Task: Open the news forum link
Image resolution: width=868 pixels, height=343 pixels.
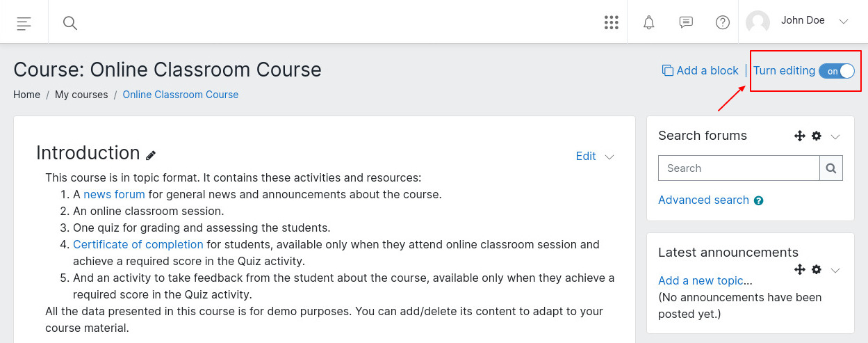Action: pyautogui.click(x=114, y=195)
